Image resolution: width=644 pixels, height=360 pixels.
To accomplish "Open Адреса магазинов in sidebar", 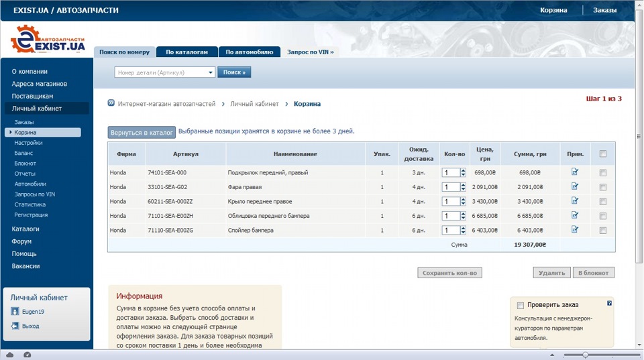I will click(40, 84).
